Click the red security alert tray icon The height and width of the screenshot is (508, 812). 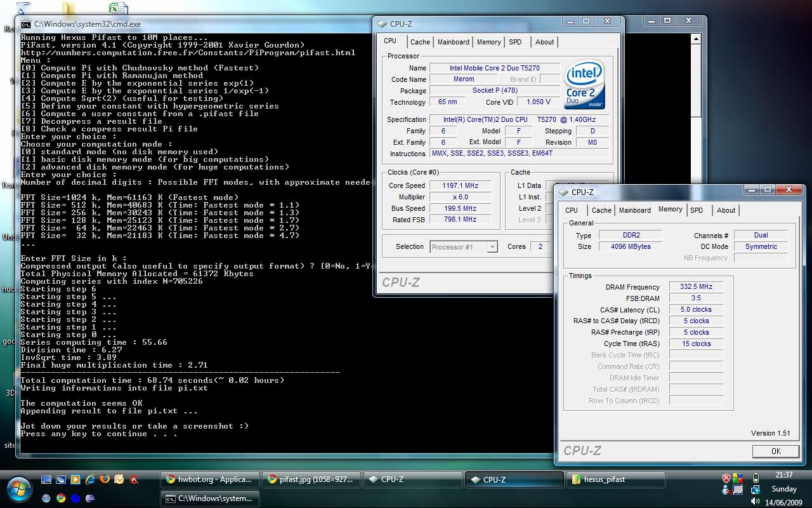tap(726, 478)
